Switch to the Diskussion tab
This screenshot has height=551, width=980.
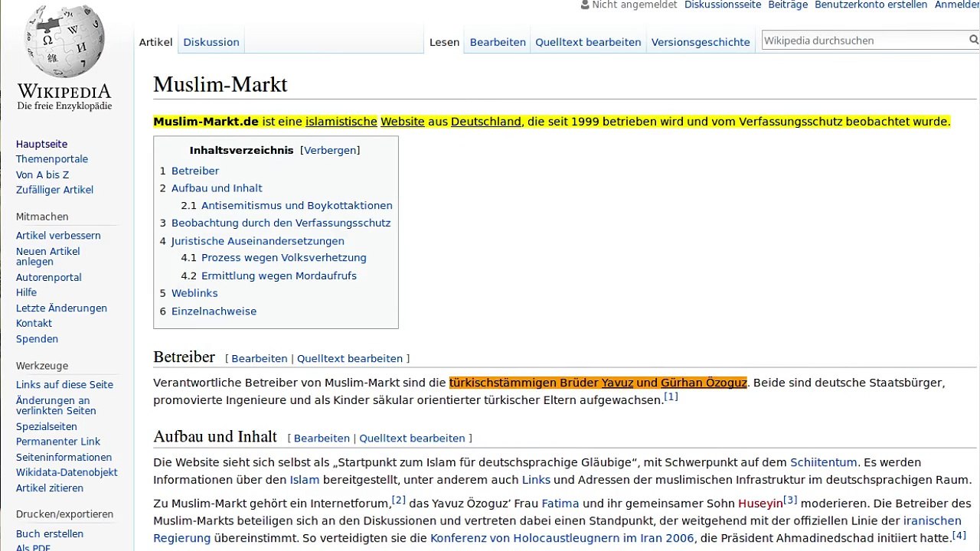tap(211, 42)
